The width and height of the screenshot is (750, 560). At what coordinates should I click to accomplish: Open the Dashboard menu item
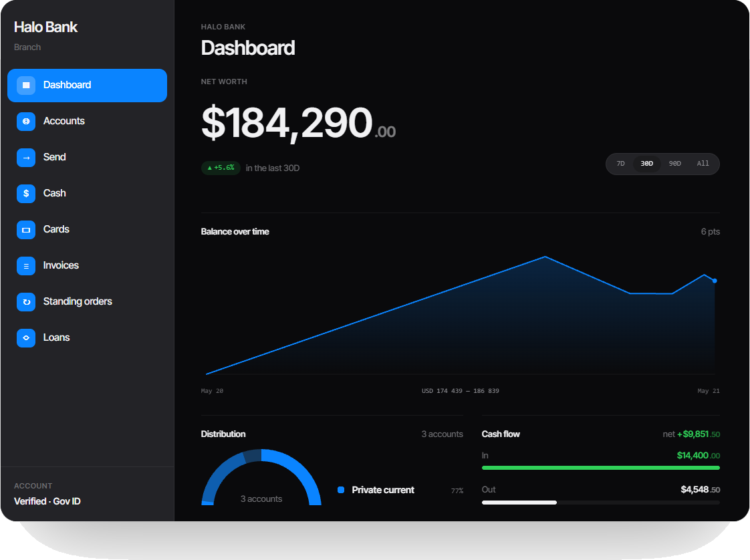[87, 85]
